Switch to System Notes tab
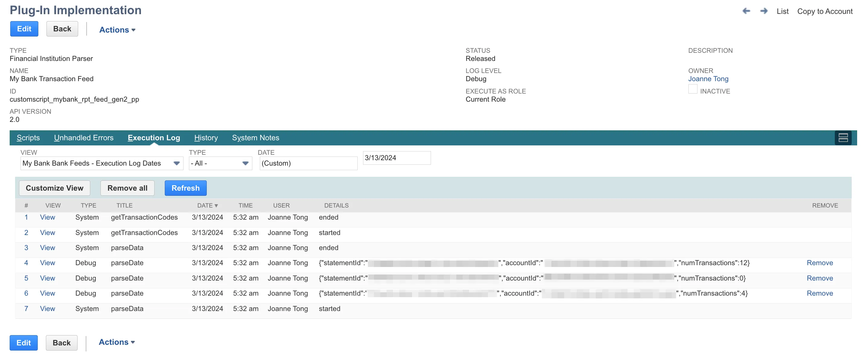 point(255,138)
